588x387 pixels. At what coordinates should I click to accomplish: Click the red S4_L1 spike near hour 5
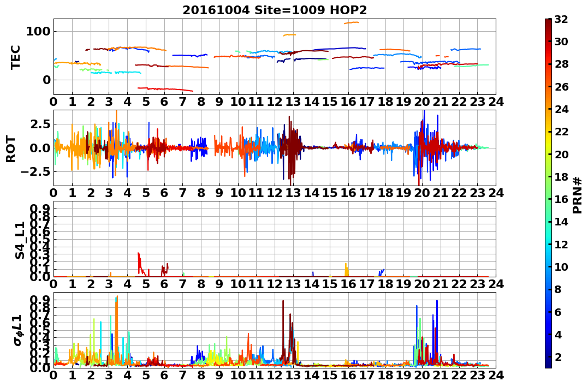140,263
